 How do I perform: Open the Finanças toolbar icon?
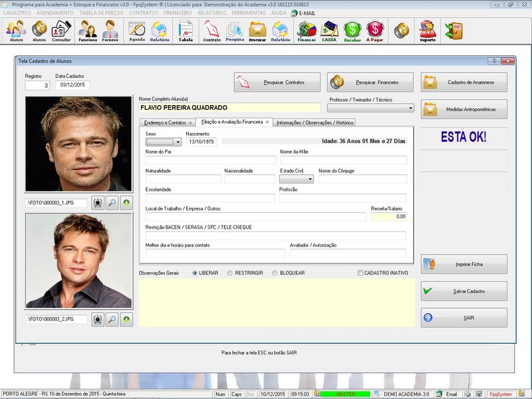307,31
